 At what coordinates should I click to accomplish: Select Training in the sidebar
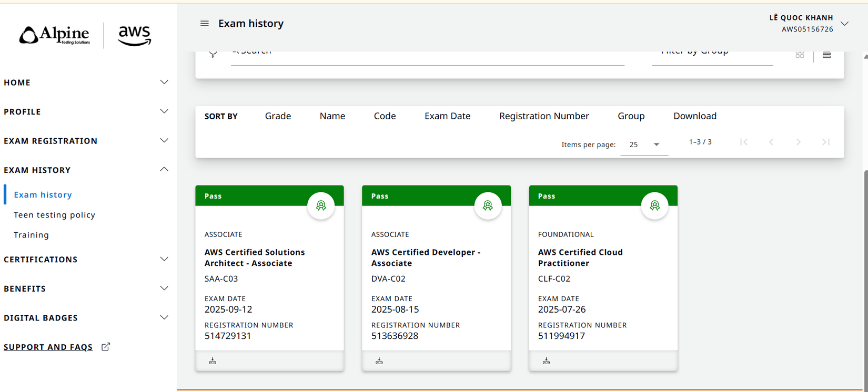coord(31,235)
